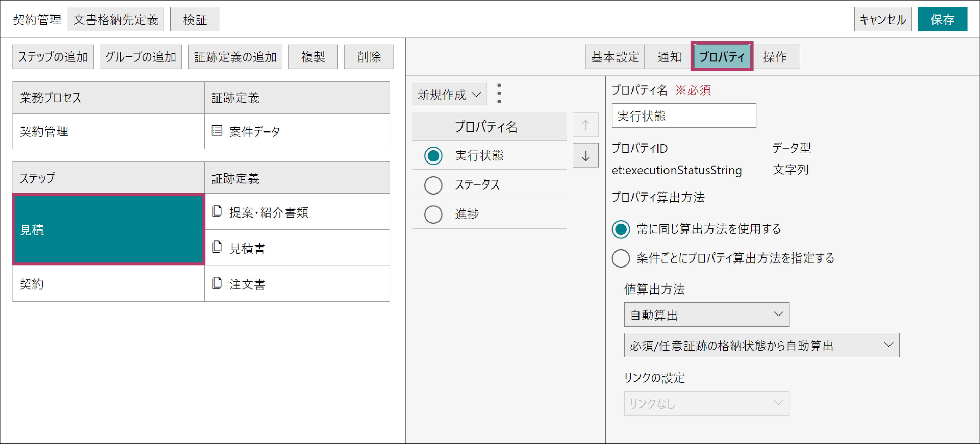Click the 提案・紹介書類 cell text
Screen dimensions: 980x444
pyautogui.click(x=269, y=212)
